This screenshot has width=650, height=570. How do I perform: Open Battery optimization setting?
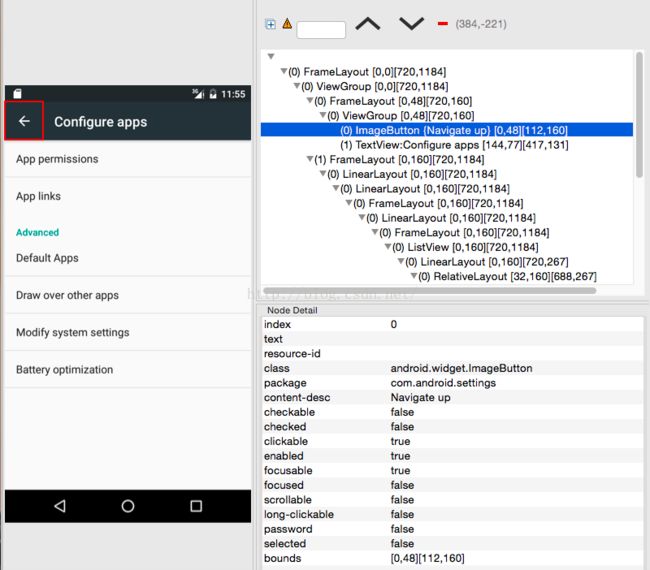[x=128, y=370]
